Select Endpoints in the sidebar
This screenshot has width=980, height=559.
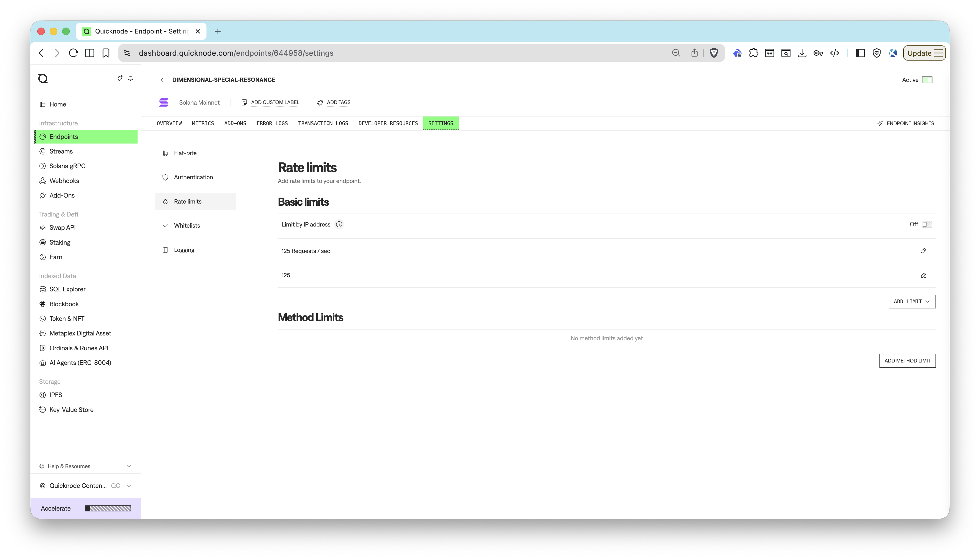(x=86, y=137)
